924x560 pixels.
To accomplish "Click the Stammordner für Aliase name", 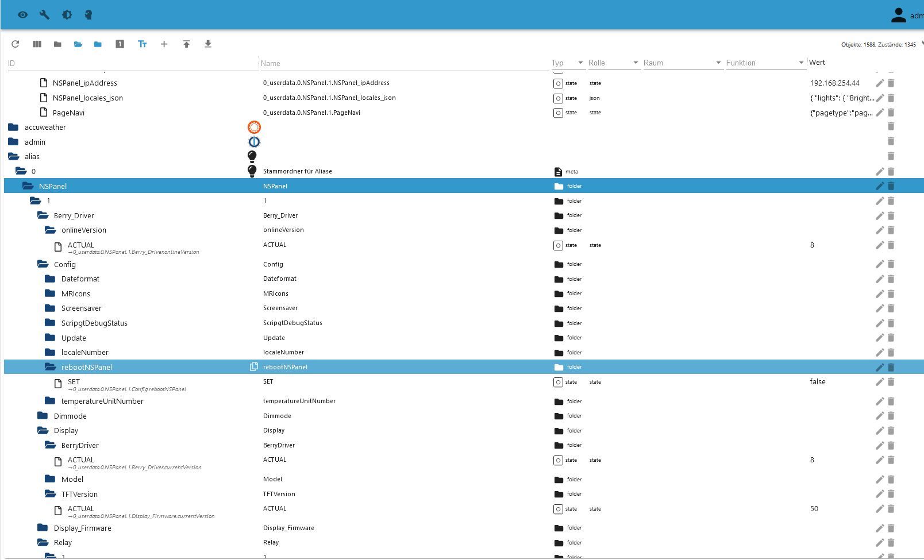I will coord(298,171).
